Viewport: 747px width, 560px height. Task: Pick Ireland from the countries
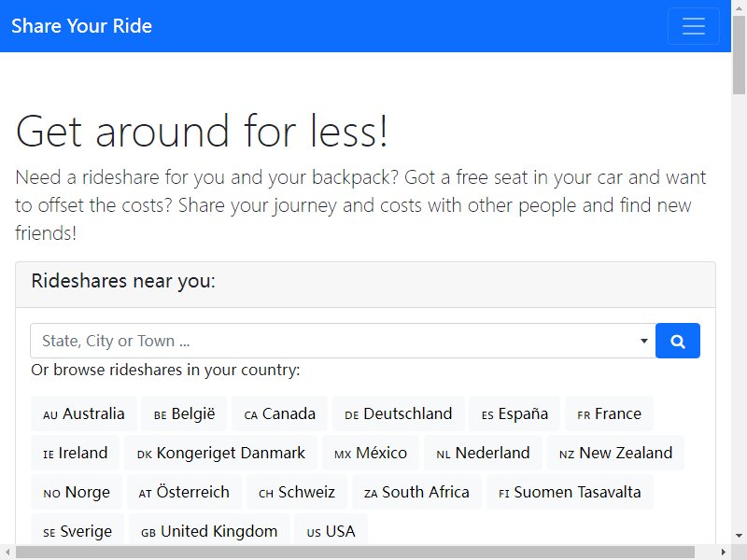click(x=76, y=453)
